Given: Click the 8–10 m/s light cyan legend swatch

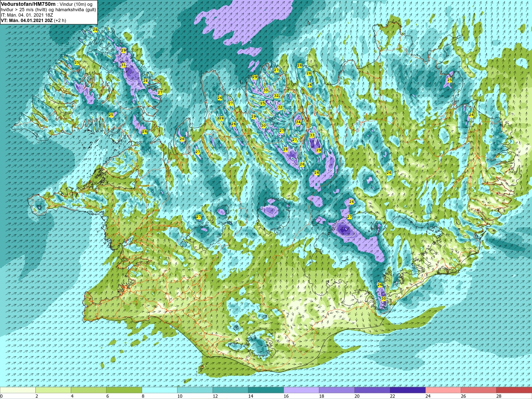Looking at the screenshot, I should (160, 390).
